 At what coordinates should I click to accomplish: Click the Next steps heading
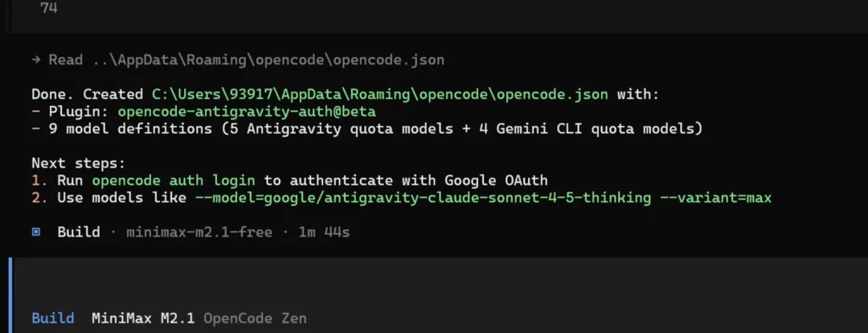(78, 163)
